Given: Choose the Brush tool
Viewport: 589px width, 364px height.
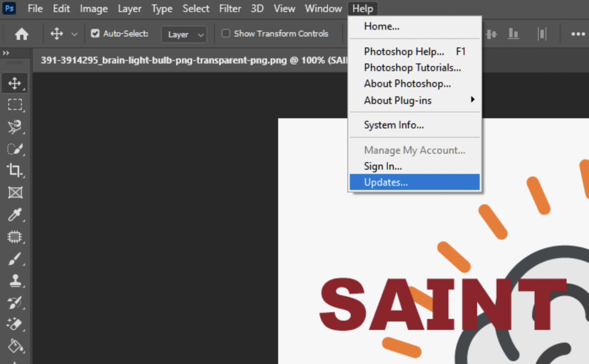Looking at the screenshot, I should click(x=15, y=259).
